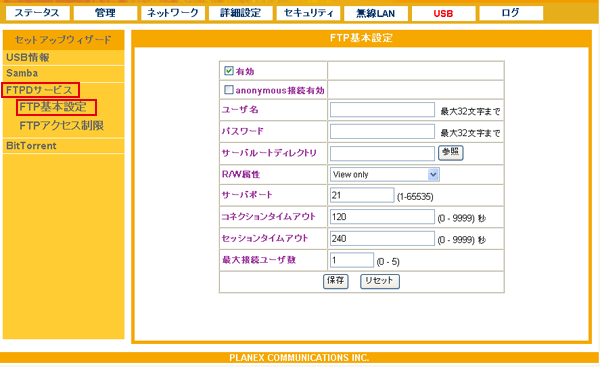Switch to the ログ tab

click(511, 13)
